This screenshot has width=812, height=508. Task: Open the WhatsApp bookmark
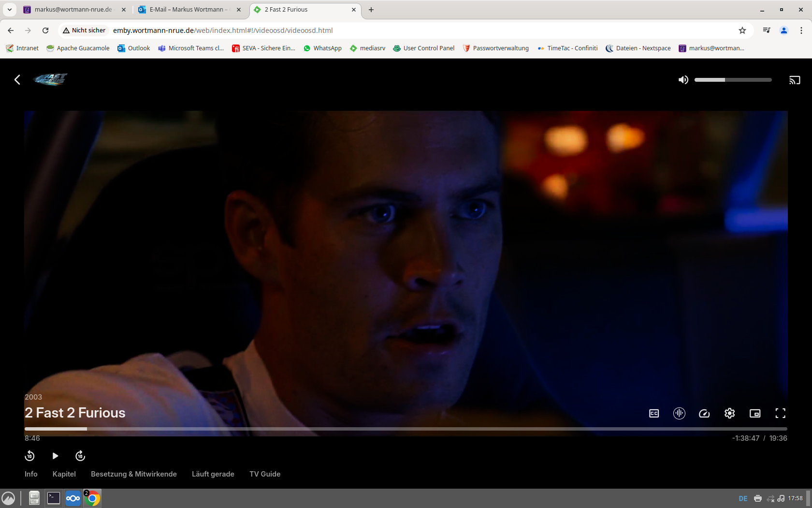click(322, 48)
